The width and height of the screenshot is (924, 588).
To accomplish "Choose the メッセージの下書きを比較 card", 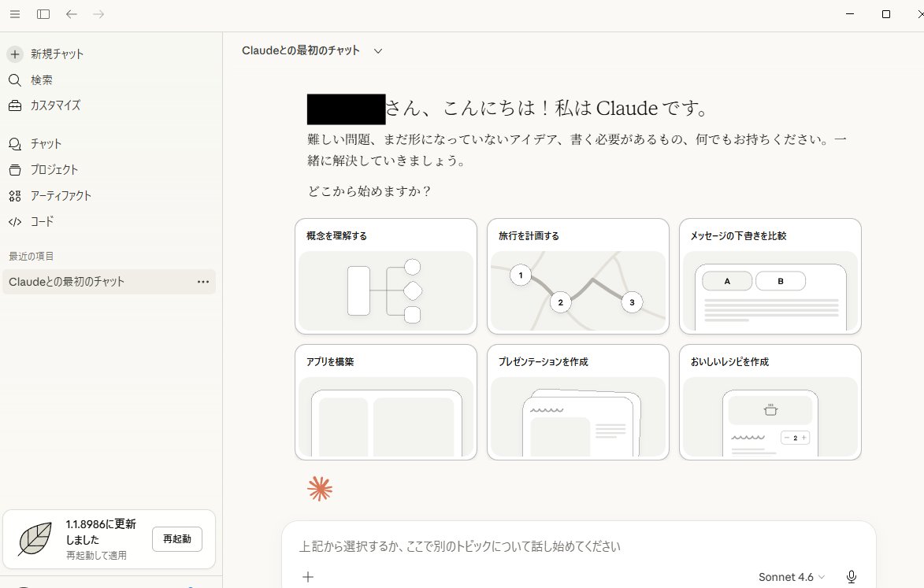I will click(770, 276).
